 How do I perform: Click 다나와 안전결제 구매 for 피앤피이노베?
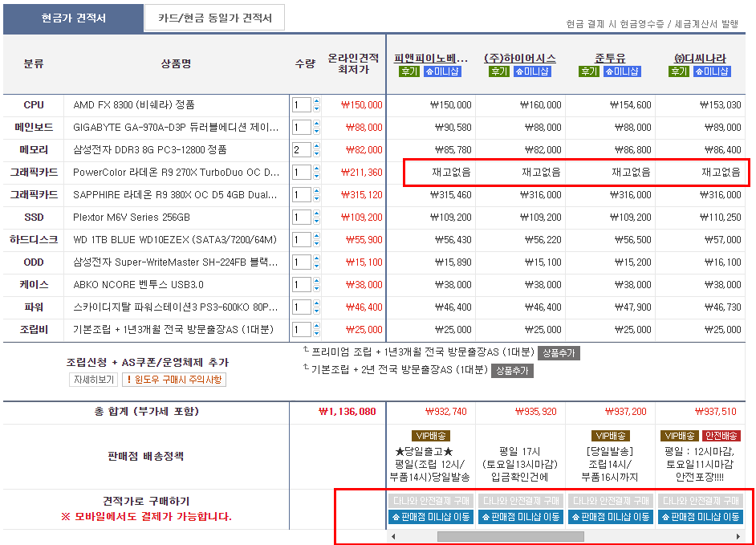432,501
